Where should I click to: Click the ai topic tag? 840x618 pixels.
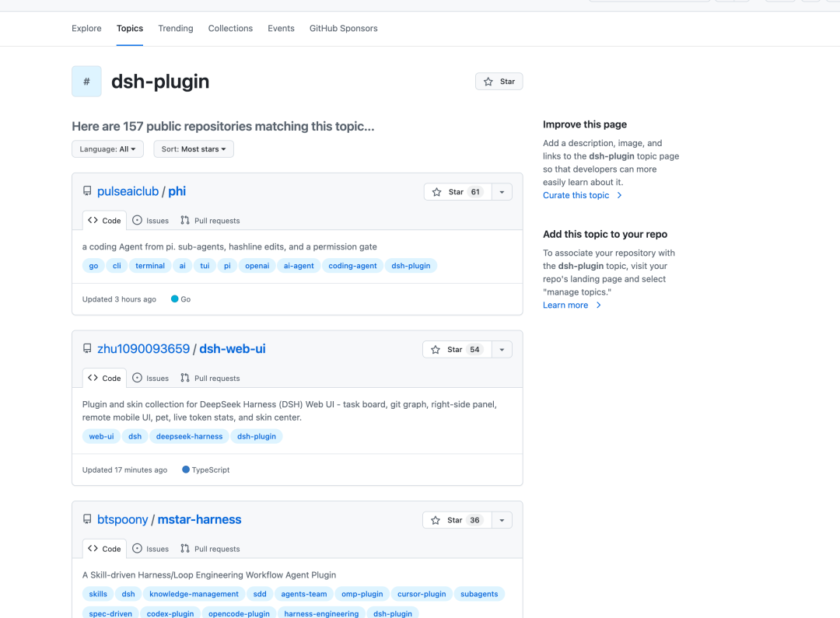tap(183, 266)
